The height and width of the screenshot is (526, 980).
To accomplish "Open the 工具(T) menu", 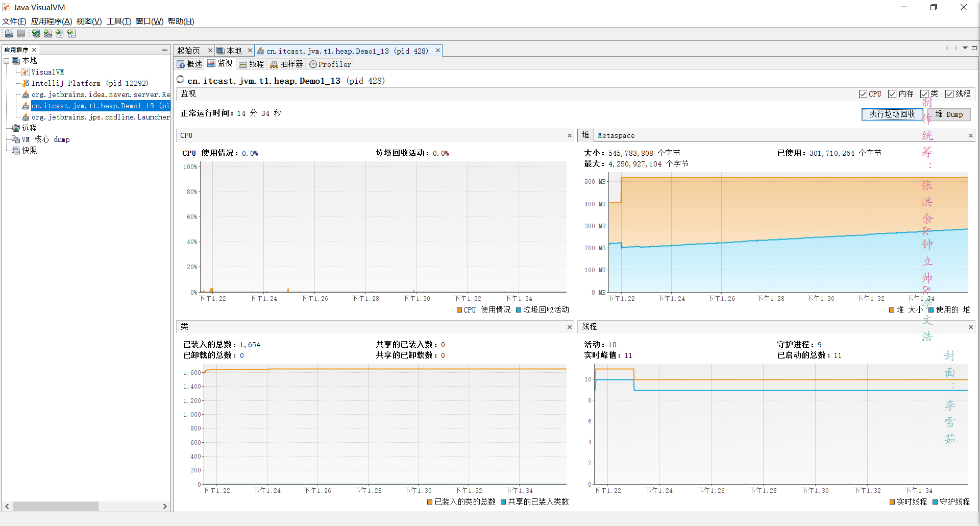I will (x=119, y=21).
